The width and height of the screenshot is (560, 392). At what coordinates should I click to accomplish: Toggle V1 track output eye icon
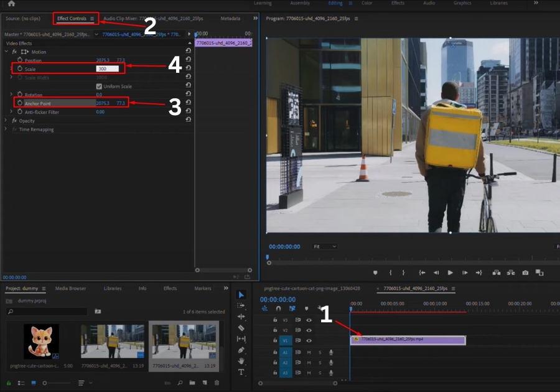(309, 340)
